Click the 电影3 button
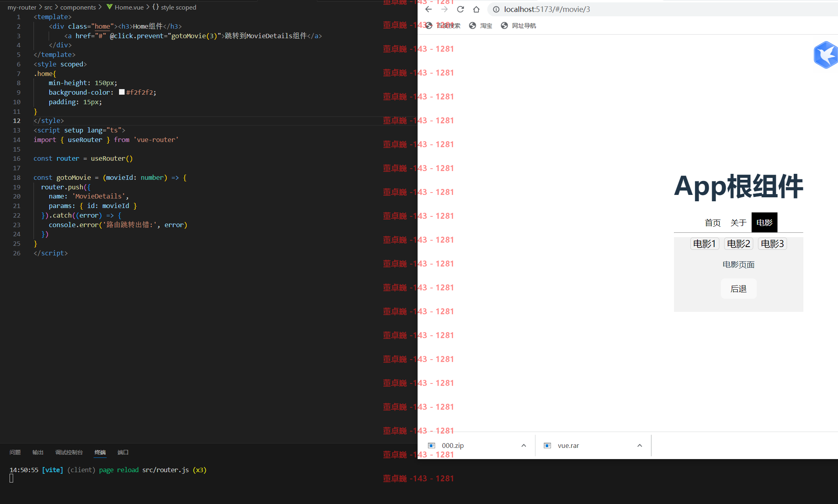The image size is (838, 504). pos(772,243)
